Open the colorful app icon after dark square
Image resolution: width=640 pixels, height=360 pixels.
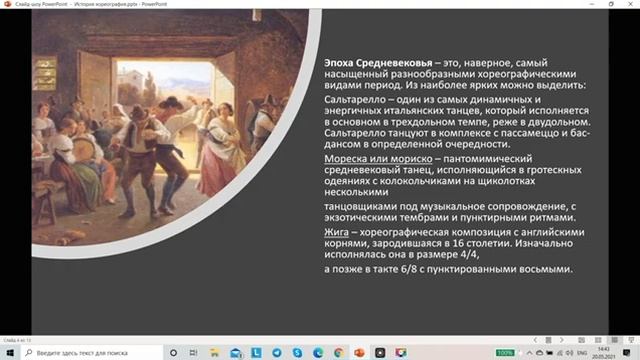tap(400, 353)
